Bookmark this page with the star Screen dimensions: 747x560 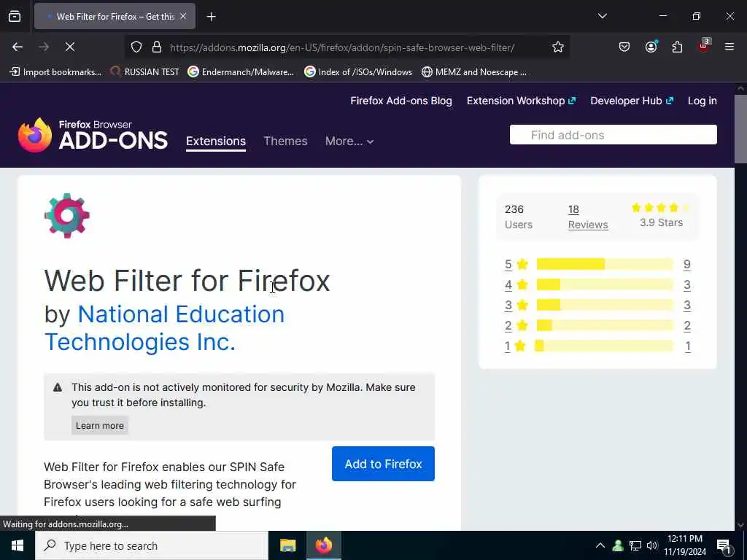(558, 47)
